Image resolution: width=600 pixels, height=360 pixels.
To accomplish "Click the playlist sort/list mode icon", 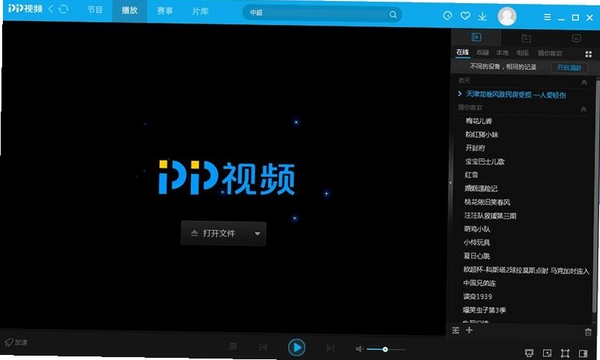I will pos(455,330).
